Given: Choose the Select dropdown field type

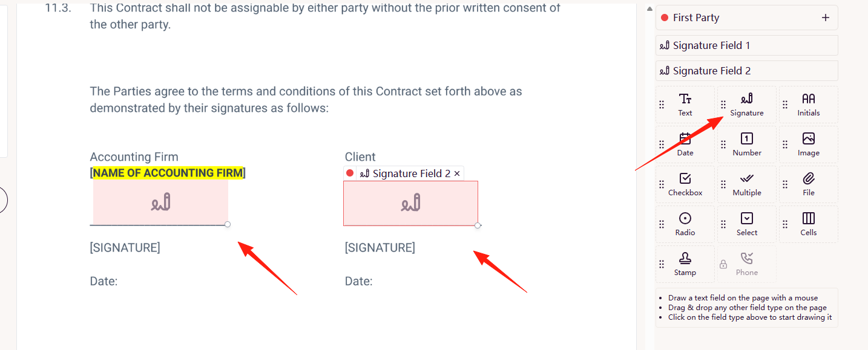Looking at the screenshot, I should pos(747,224).
